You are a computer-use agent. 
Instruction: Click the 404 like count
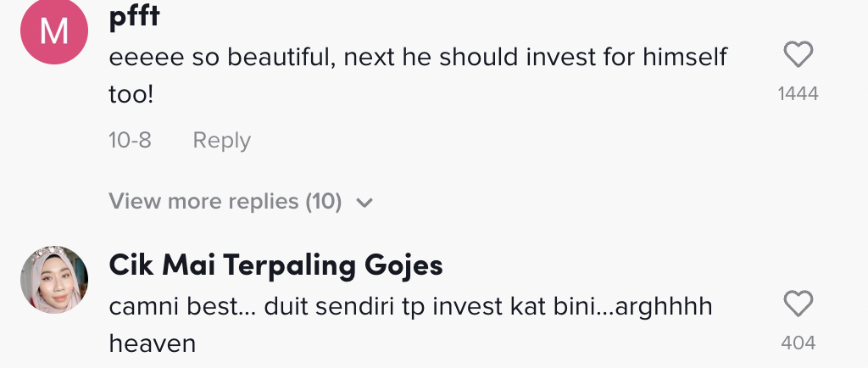[798, 343]
